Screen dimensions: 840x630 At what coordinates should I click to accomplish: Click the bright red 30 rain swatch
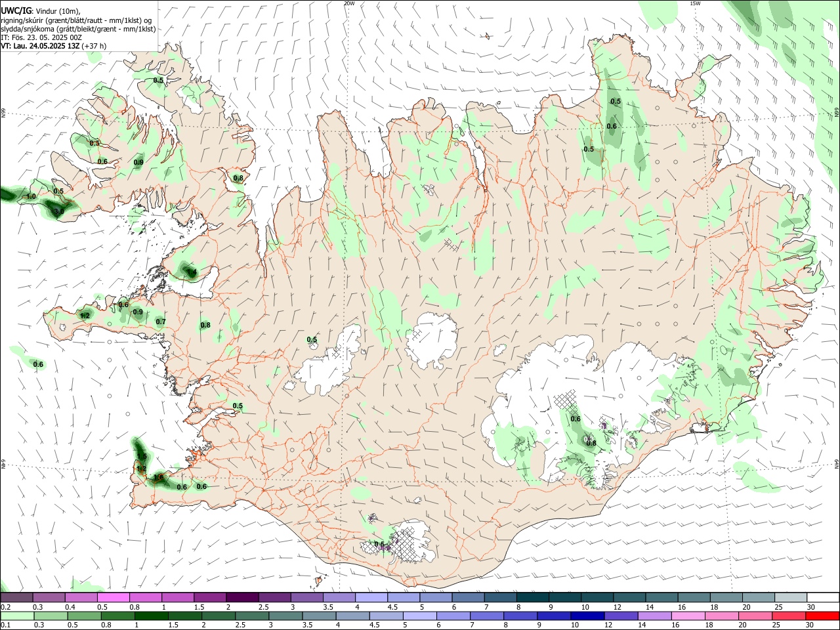point(822,616)
